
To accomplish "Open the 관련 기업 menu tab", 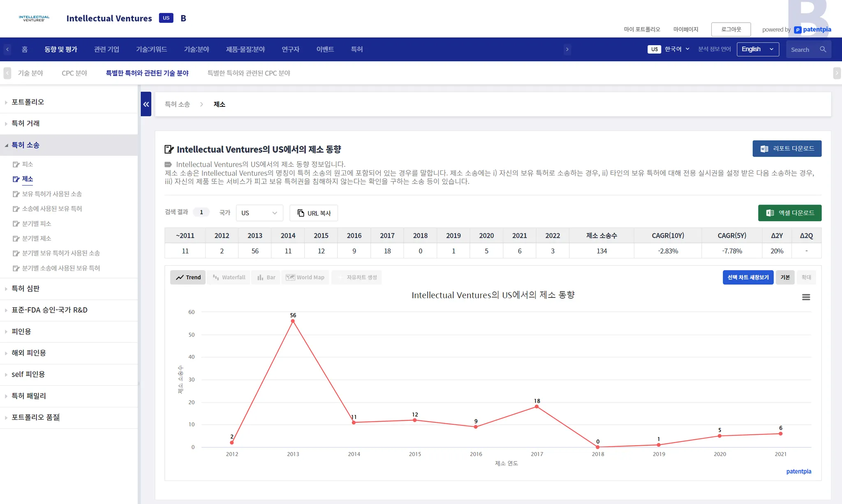I will 106,49.
